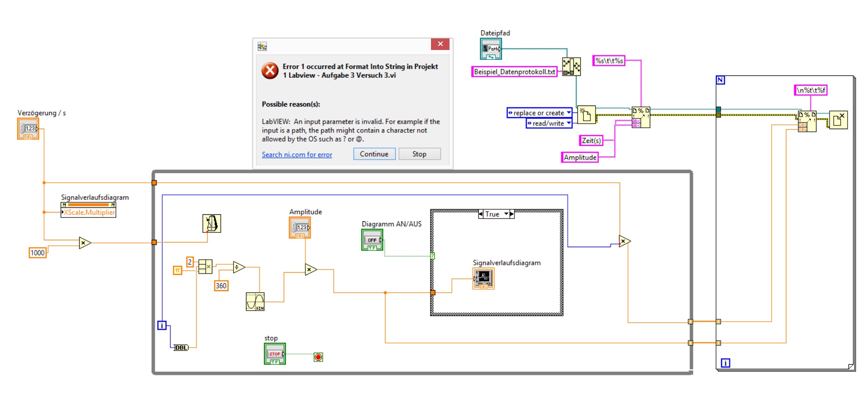Select the case structure orange input tunnel

(x=433, y=293)
